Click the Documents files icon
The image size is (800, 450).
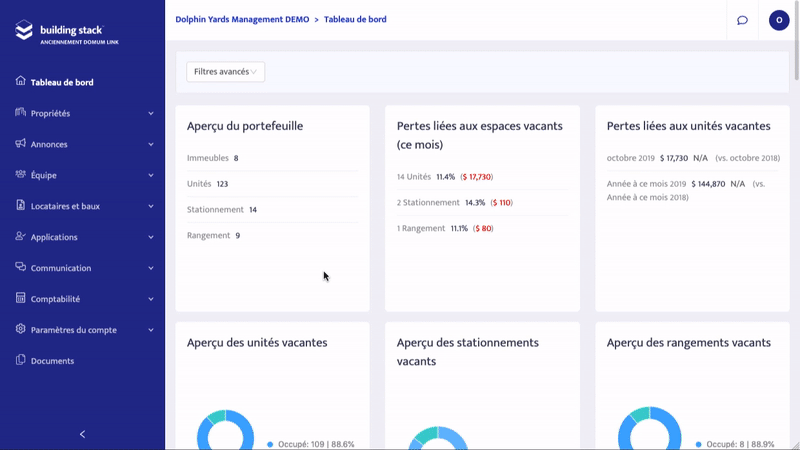(20, 360)
